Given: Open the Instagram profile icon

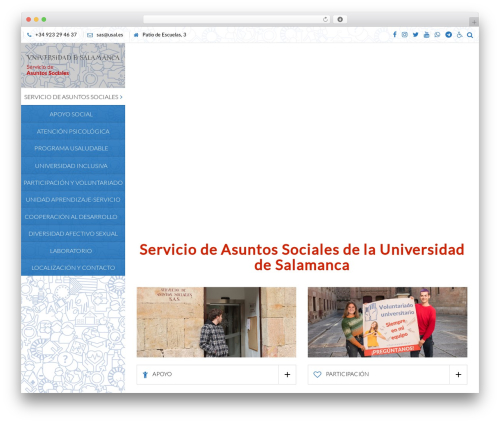Looking at the screenshot, I should tap(405, 35).
